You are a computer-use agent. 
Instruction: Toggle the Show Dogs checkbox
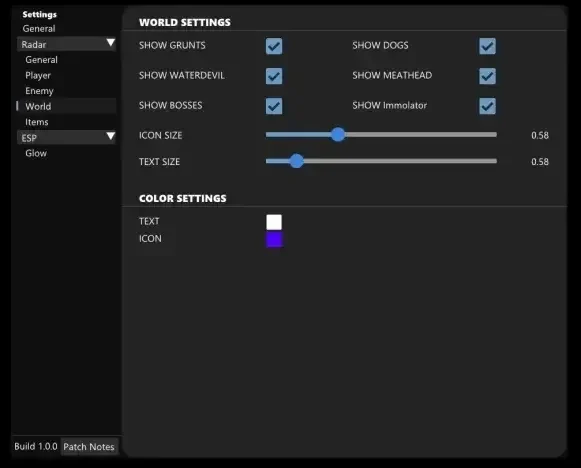pyautogui.click(x=487, y=46)
